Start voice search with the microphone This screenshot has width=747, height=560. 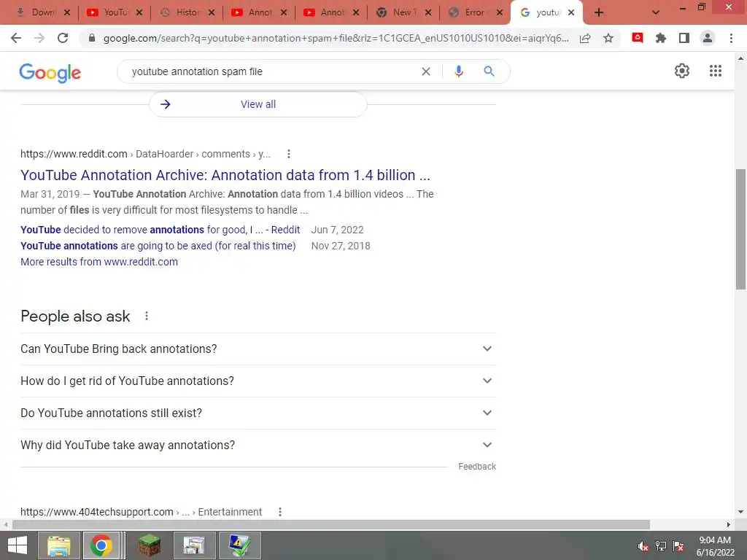459,71
